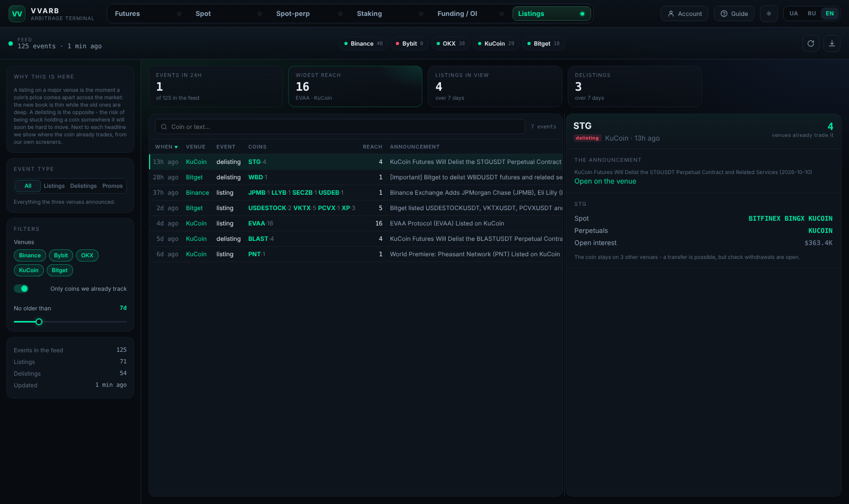Select the JPMB listing row from Binance
The height and width of the screenshot is (504, 849).
356,193
